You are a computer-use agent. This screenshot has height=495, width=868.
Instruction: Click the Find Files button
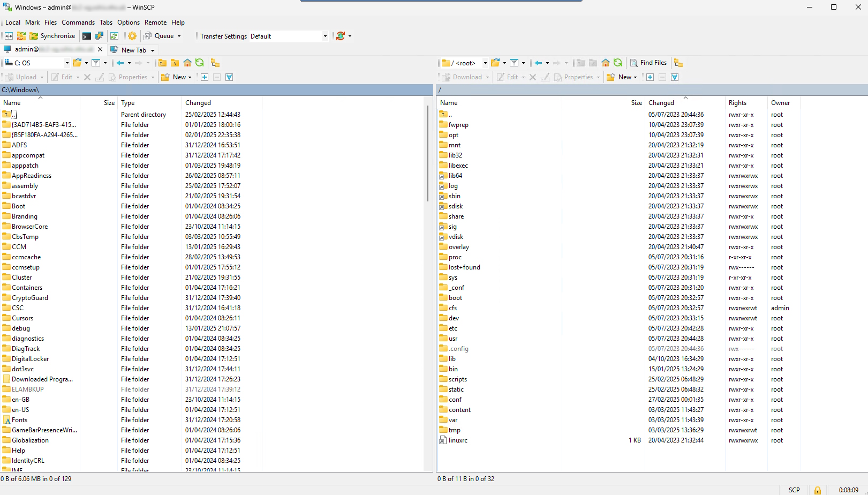pos(648,63)
